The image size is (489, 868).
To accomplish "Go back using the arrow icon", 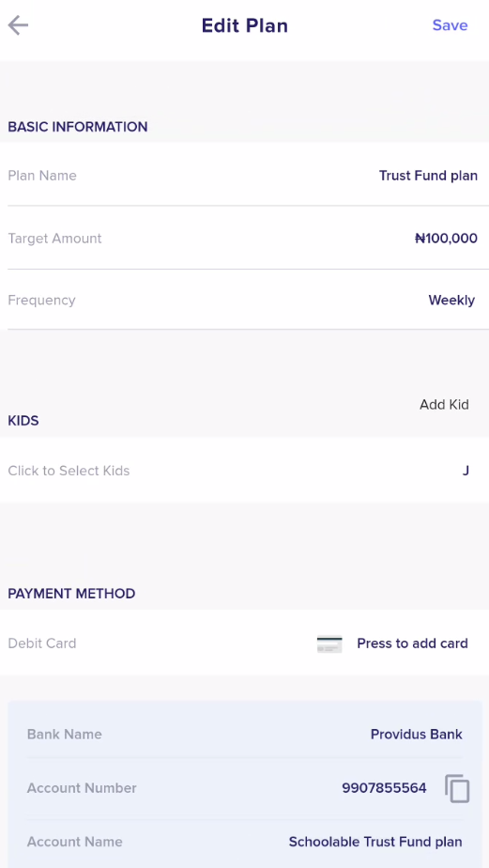I will click(x=18, y=25).
